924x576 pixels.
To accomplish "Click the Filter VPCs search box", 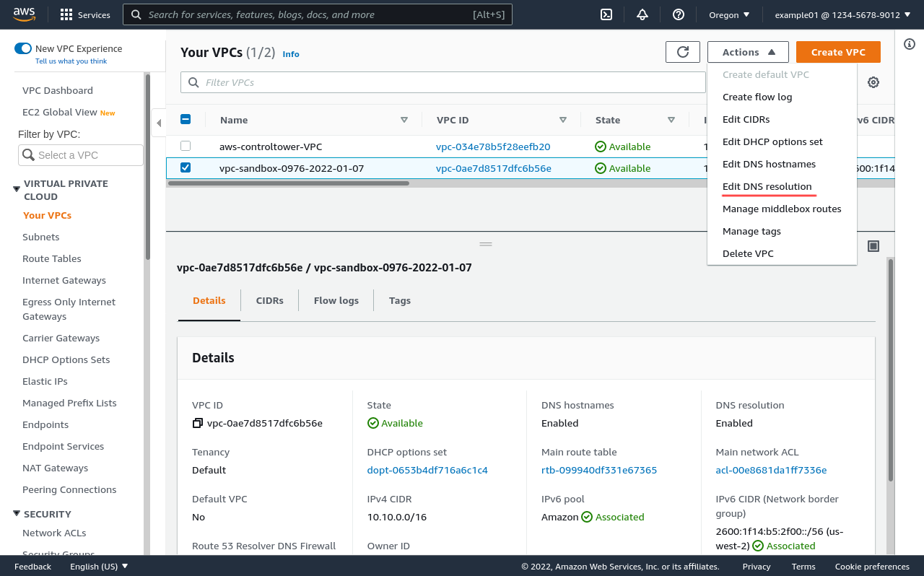I will pyautogui.click(x=443, y=82).
